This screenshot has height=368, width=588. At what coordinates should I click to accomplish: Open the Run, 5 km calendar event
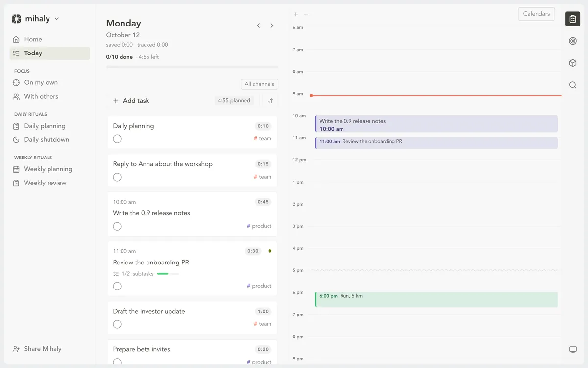click(x=436, y=300)
